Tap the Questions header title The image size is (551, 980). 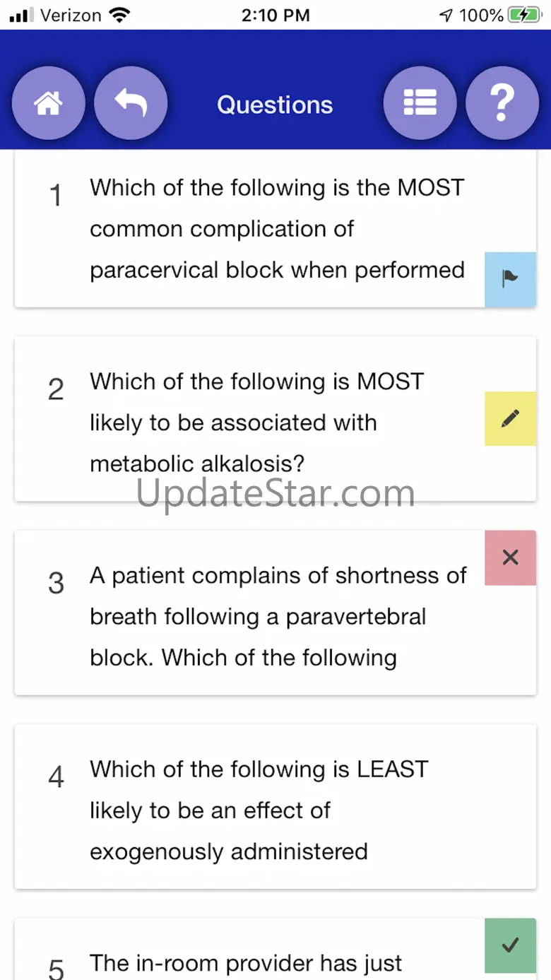pos(275,105)
